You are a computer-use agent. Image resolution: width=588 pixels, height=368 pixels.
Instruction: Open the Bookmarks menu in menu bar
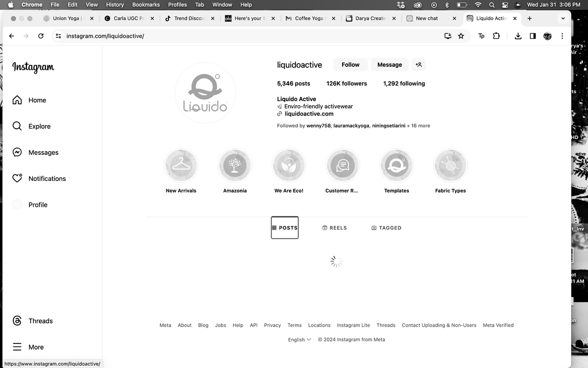tap(146, 5)
